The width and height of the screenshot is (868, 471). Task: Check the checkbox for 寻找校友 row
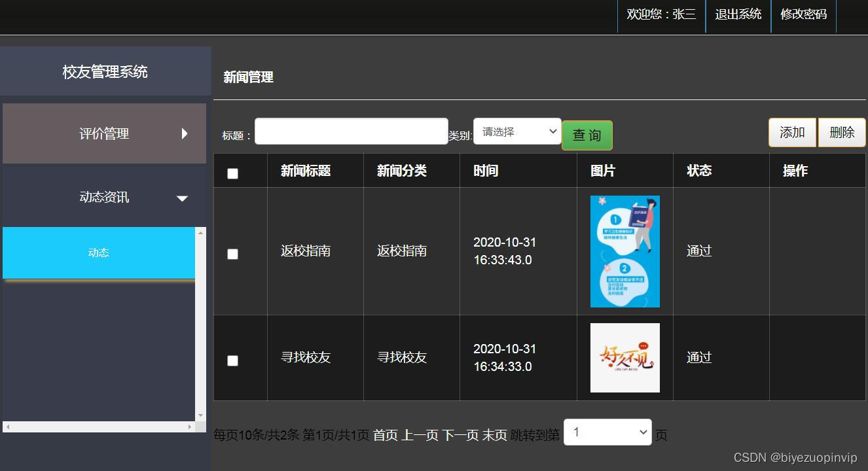click(232, 360)
